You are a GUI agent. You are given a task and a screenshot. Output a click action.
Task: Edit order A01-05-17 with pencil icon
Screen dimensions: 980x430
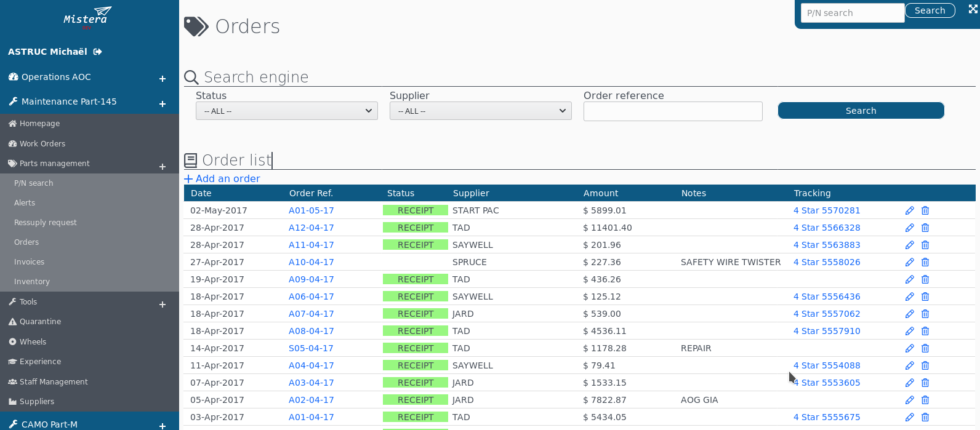tap(909, 210)
